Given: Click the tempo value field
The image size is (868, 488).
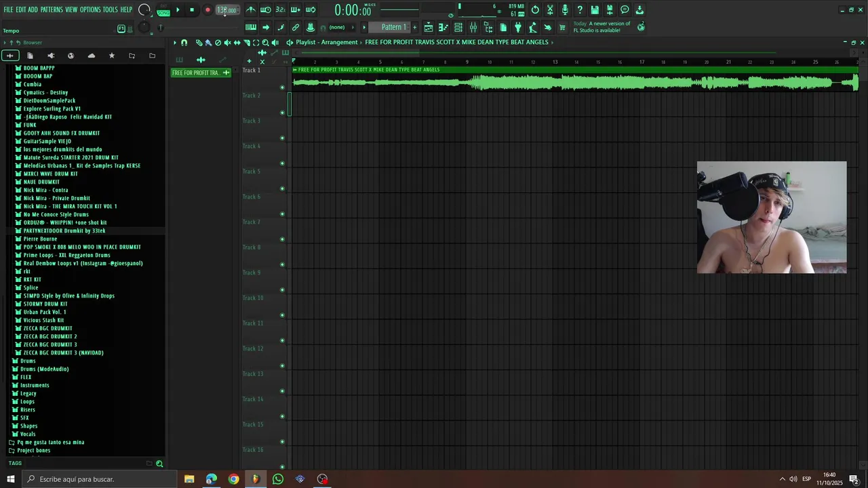Looking at the screenshot, I should (226, 10).
